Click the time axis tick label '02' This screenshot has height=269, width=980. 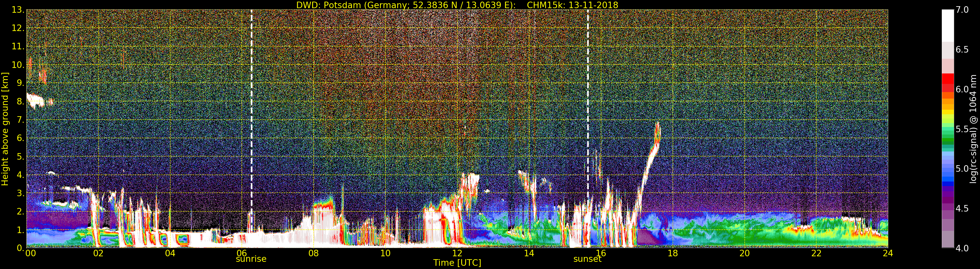98,253
